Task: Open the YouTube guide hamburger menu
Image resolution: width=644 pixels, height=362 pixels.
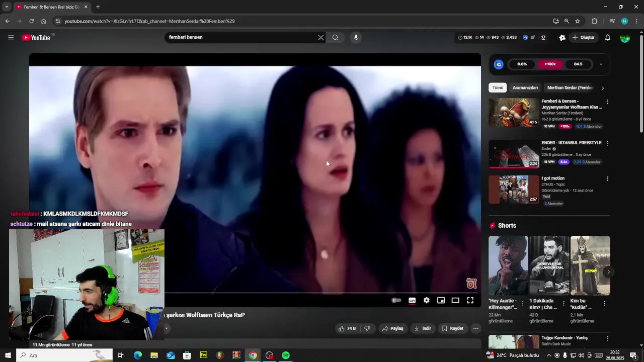Action: pos(11,38)
